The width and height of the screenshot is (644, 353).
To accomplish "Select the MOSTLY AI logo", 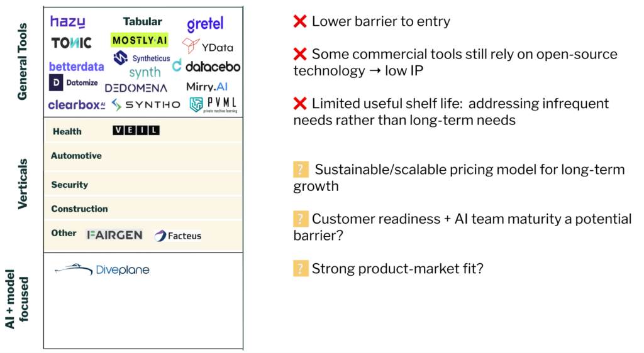I will click(x=140, y=40).
